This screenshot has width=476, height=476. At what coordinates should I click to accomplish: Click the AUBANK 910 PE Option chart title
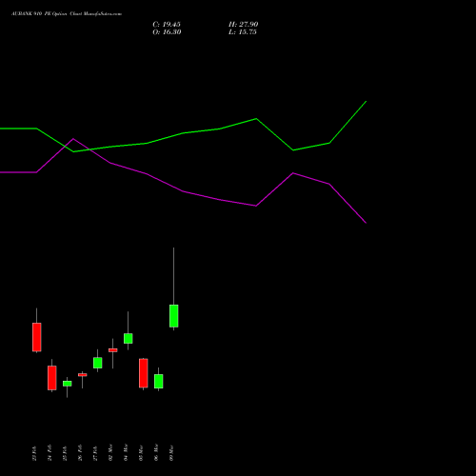[67, 14]
